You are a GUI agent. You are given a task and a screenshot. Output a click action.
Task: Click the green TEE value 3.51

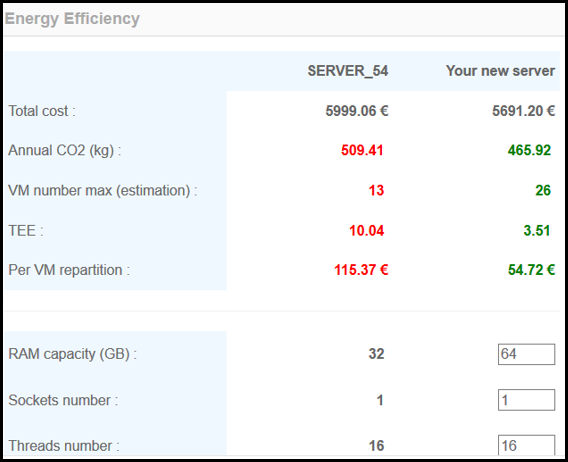(x=537, y=231)
